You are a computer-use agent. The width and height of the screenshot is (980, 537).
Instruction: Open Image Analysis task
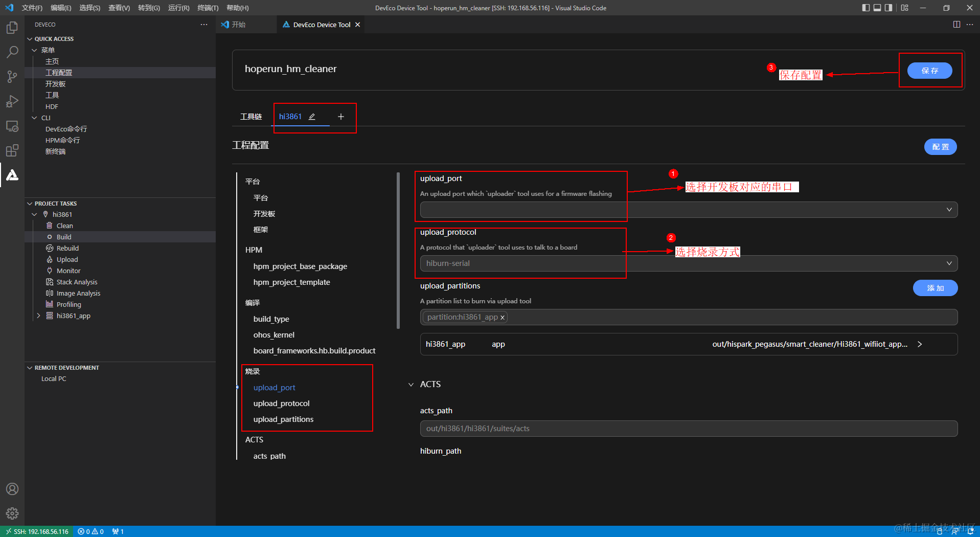coord(78,293)
